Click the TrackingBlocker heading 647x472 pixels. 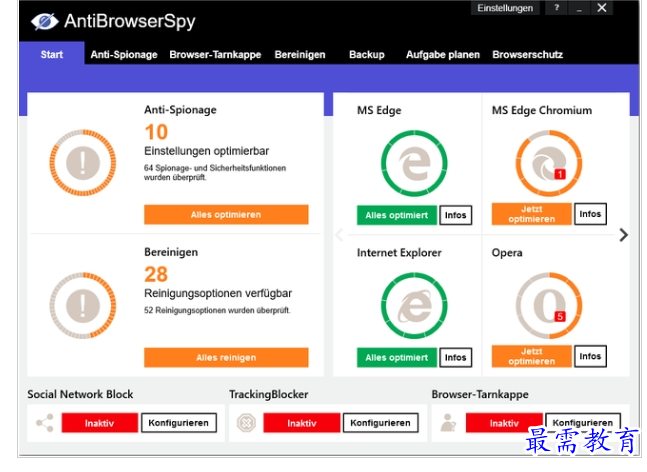pyautogui.click(x=269, y=394)
